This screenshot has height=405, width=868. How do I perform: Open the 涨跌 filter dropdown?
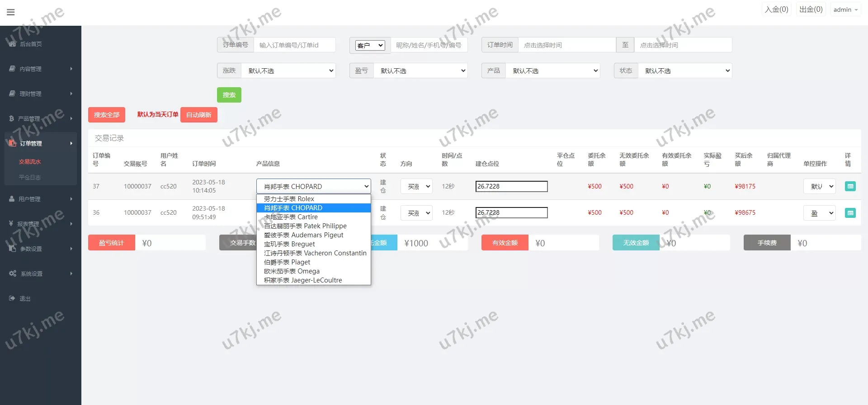[x=288, y=71]
